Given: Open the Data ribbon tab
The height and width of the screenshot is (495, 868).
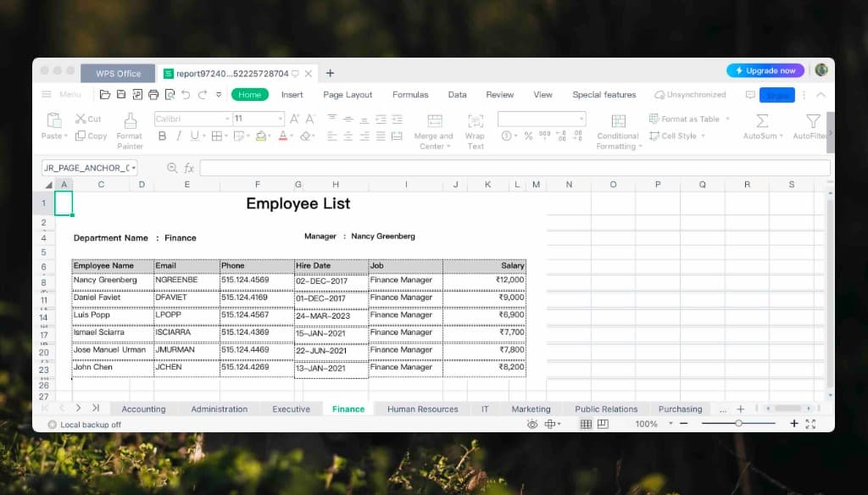Looking at the screenshot, I should click(x=457, y=95).
